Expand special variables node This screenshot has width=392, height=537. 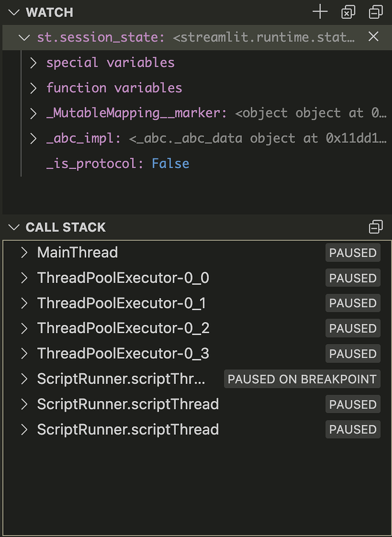coord(33,63)
